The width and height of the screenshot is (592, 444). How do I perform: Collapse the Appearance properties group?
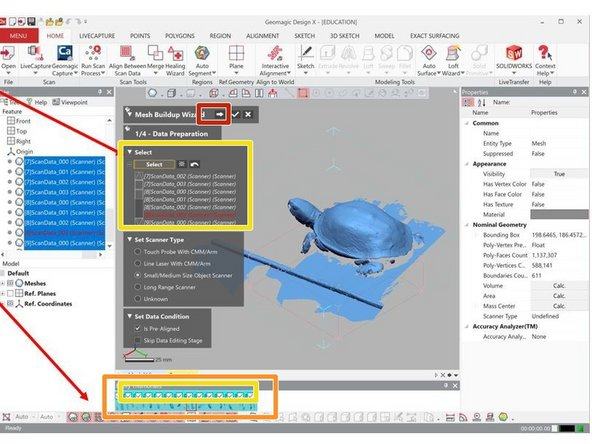[467, 164]
